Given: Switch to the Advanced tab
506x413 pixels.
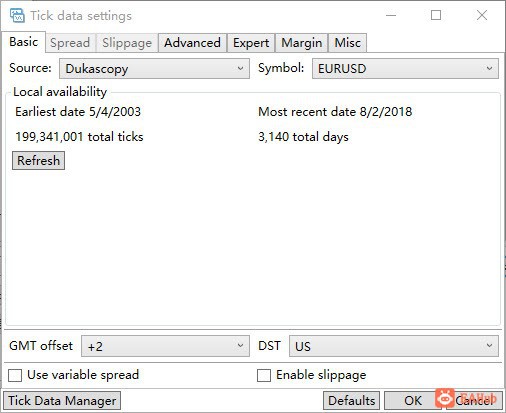Looking at the screenshot, I should pyautogui.click(x=192, y=43).
